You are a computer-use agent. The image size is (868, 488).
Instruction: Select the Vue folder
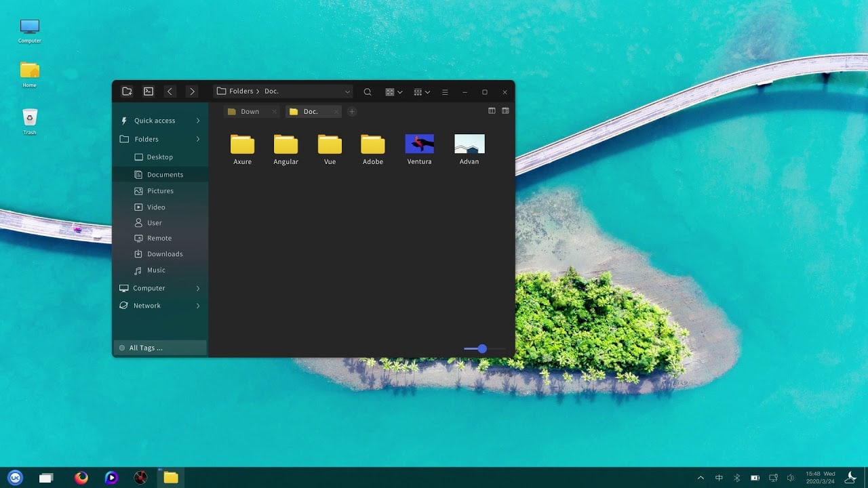[x=330, y=149]
